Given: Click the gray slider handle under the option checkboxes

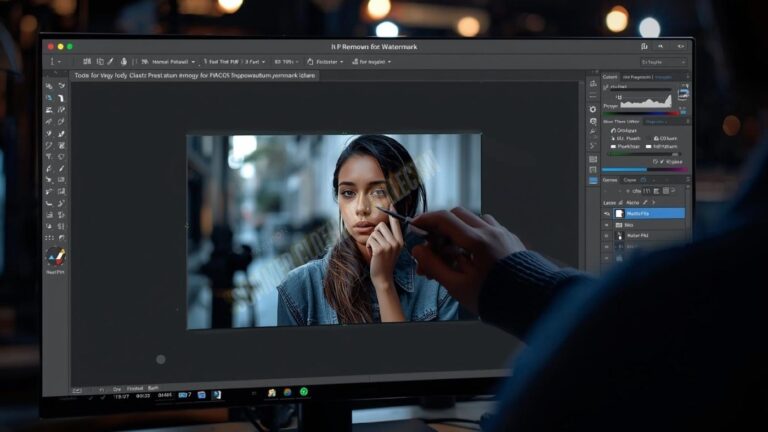Looking at the screenshot, I should click(675, 154).
